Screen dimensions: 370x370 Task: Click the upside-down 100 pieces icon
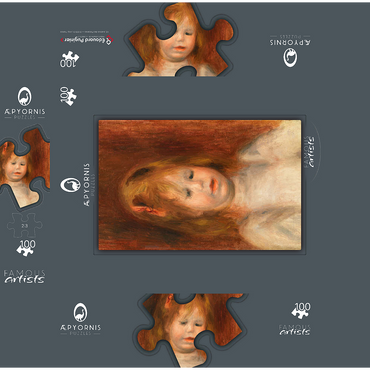click(69, 59)
